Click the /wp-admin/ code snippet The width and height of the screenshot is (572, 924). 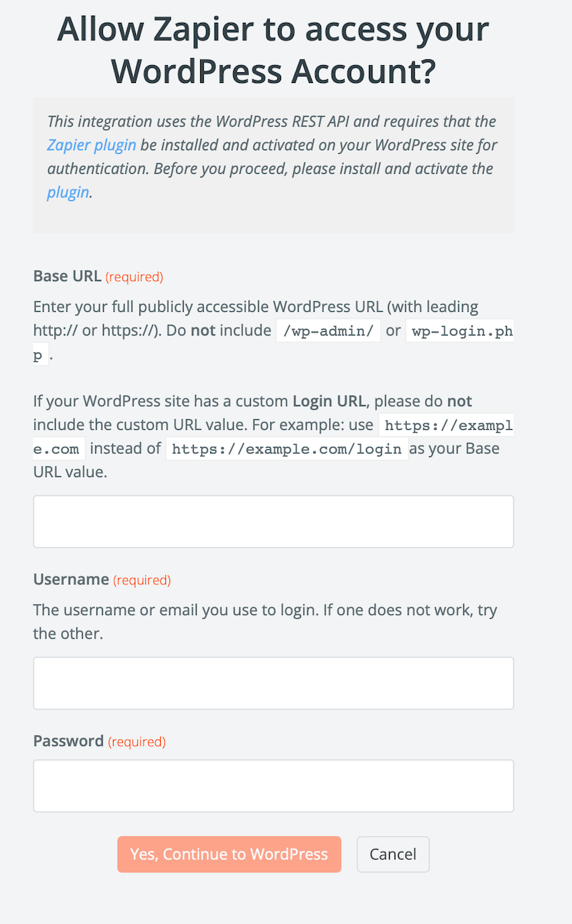point(328,331)
